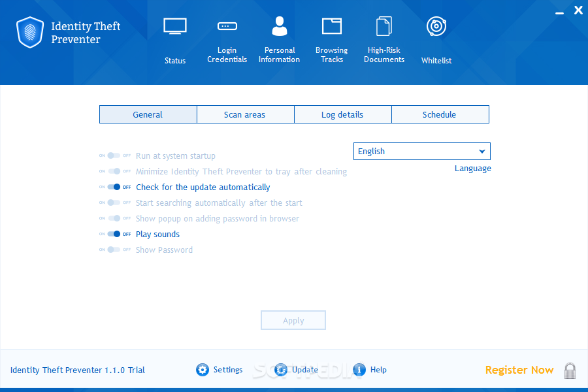Toggle the Play sounds switch
Screen dimensions: 588x392
[x=114, y=234]
